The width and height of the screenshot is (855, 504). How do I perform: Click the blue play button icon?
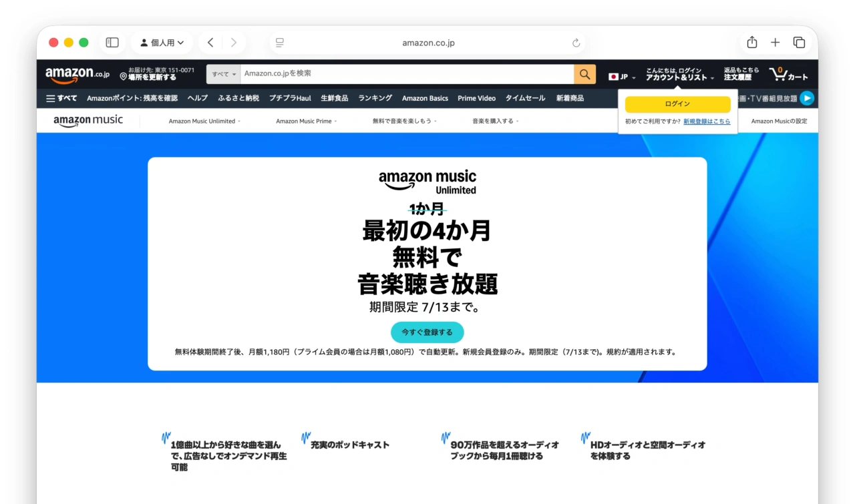pos(807,98)
